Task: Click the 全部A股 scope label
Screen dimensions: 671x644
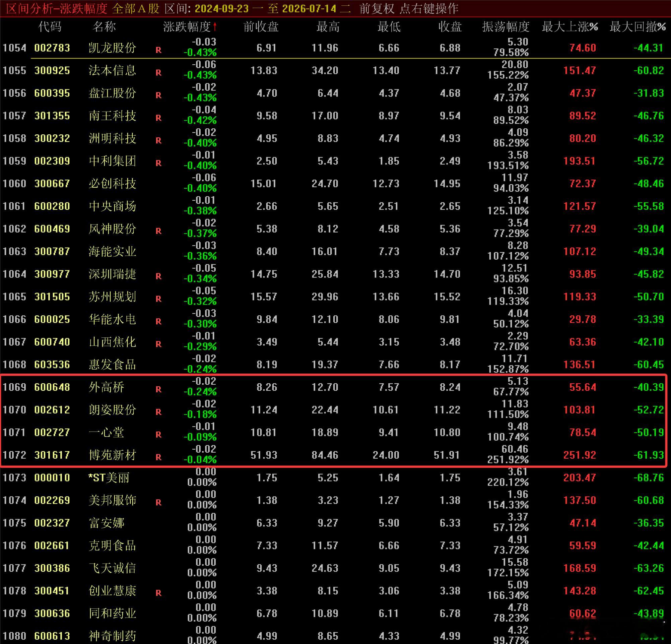Action: tap(136, 9)
